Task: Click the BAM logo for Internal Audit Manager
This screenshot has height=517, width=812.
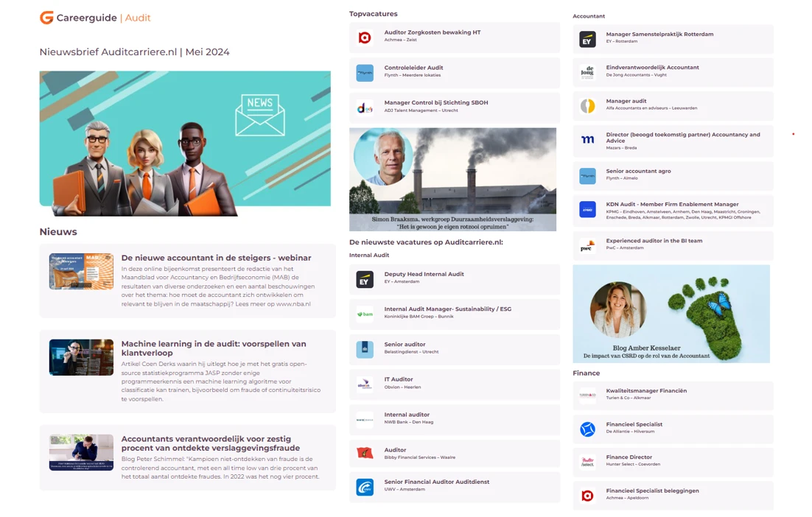Action: pyautogui.click(x=365, y=314)
